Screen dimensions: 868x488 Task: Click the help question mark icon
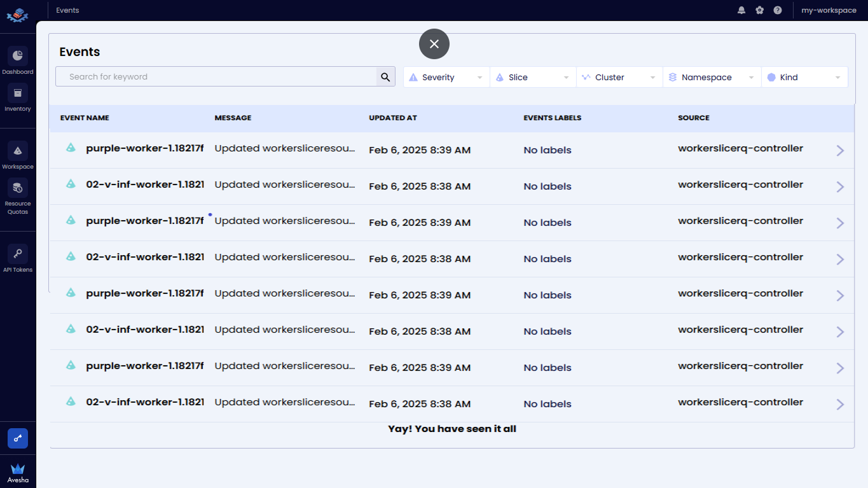(778, 10)
